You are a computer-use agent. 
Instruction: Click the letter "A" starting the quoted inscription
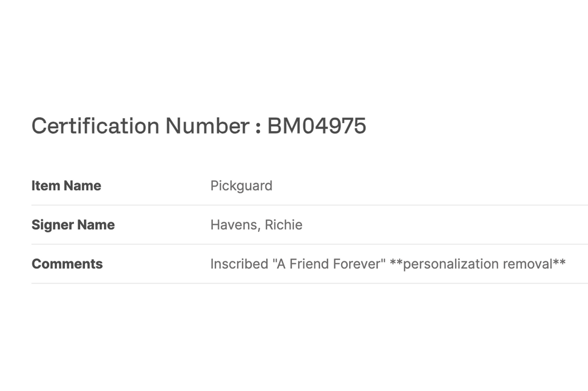281,264
